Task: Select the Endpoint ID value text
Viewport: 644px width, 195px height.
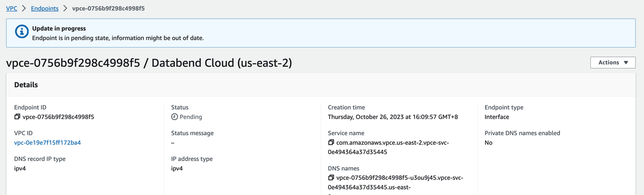Action: point(58,117)
